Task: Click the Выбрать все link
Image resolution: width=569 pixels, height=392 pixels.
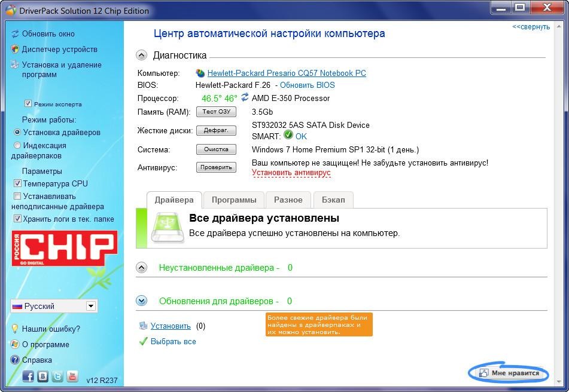Action: click(173, 342)
